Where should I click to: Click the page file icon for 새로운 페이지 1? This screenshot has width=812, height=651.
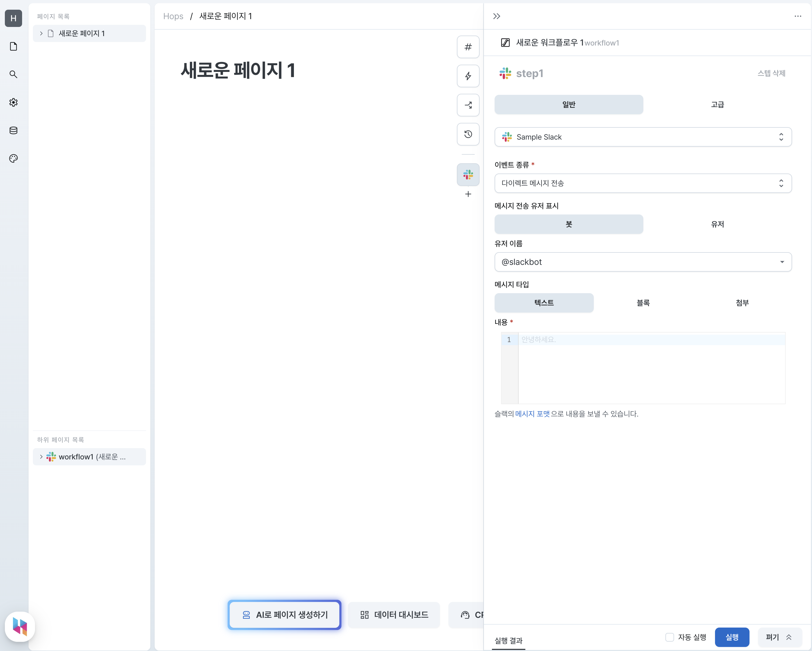(51, 33)
